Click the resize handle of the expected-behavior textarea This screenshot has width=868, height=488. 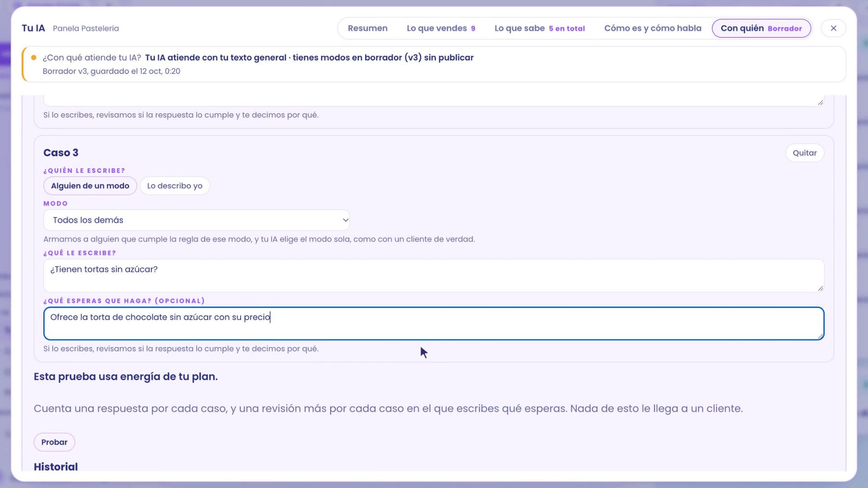(820, 336)
